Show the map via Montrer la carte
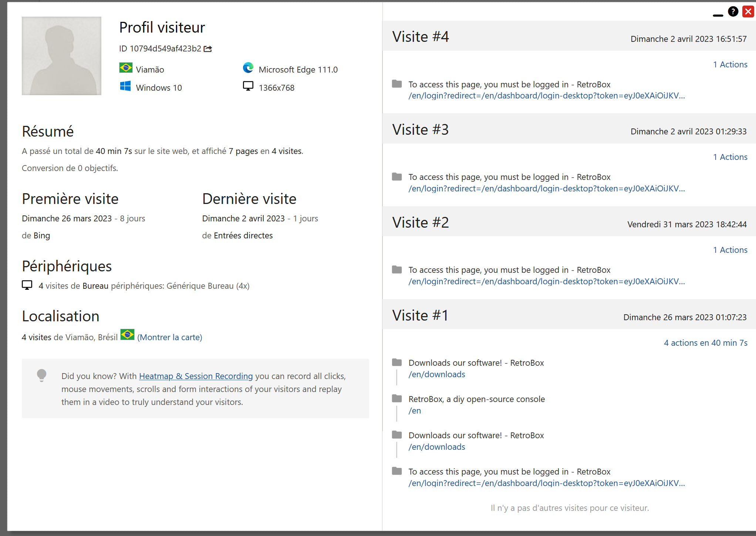756x536 pixels. click(169, 337)
